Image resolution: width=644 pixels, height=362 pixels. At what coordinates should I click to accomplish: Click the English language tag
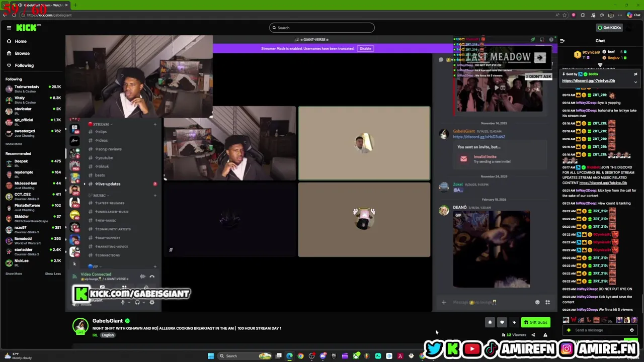(108, 335)
